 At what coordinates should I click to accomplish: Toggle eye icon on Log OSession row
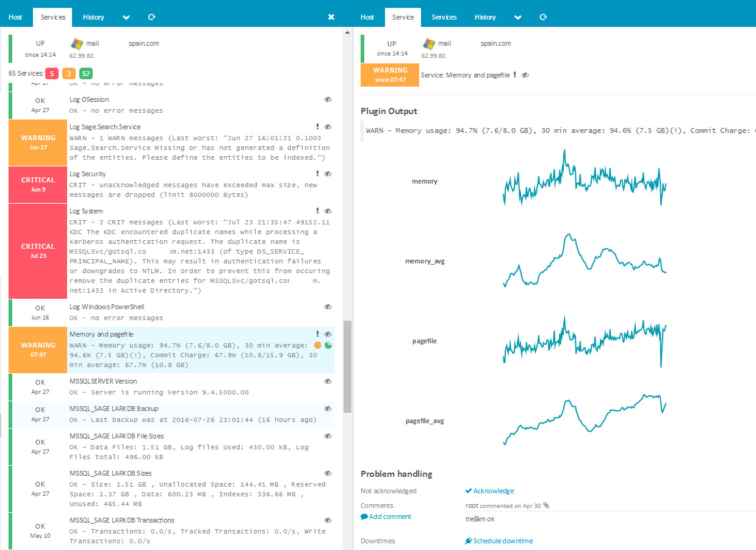(x=328, y=99)
